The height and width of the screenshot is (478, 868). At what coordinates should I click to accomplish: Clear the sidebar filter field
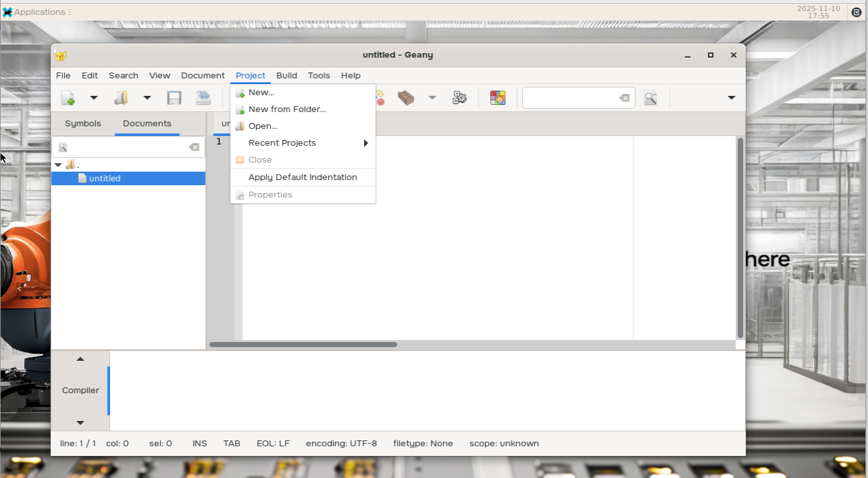[x=194, y=148]
